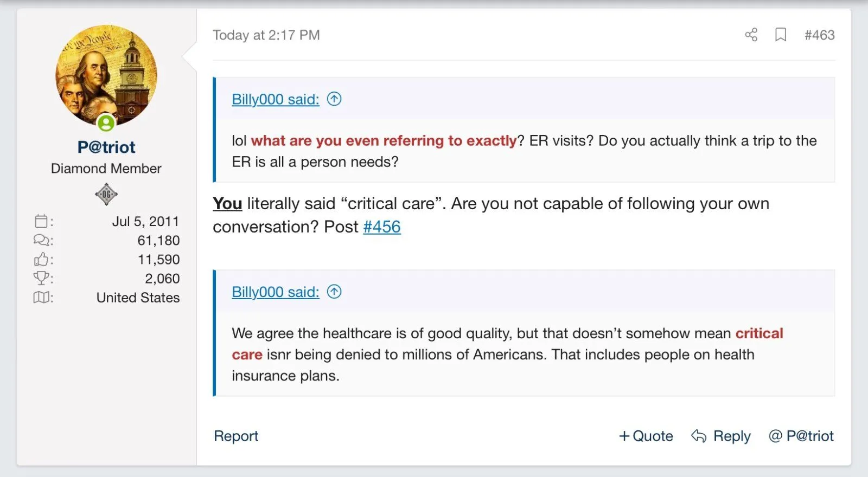Click the join date calendar icon
The image size is (868, 477).
point(41,221)
